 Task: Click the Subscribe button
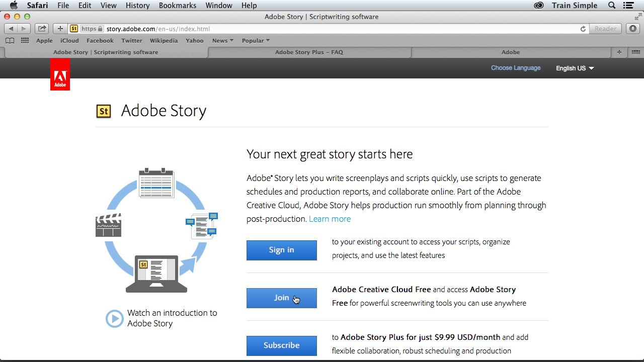click(282, 345)
